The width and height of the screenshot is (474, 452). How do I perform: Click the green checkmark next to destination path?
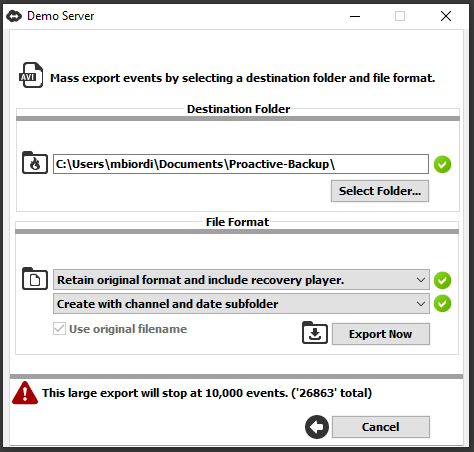point(442,164)
